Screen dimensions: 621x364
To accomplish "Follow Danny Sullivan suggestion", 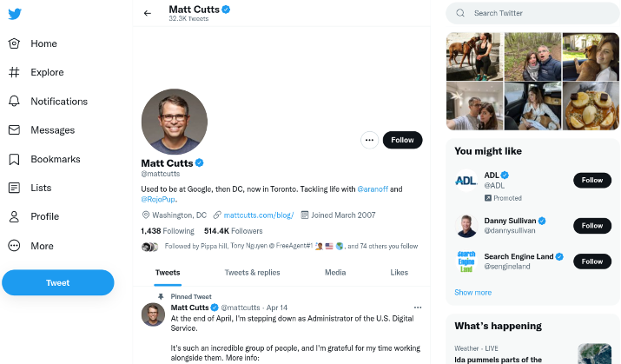I will (x=592, y=226).
